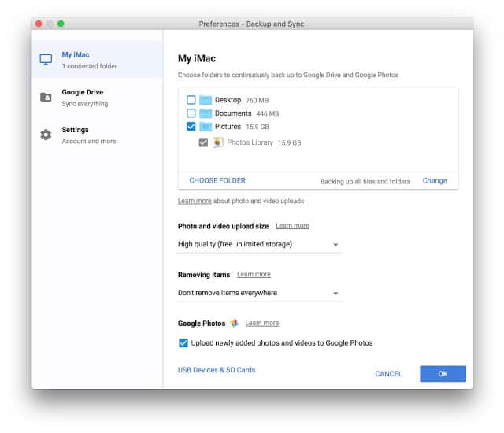The image size is (504, 433).
Task: Click the Photos Library app icon
Action: (217, 142)
